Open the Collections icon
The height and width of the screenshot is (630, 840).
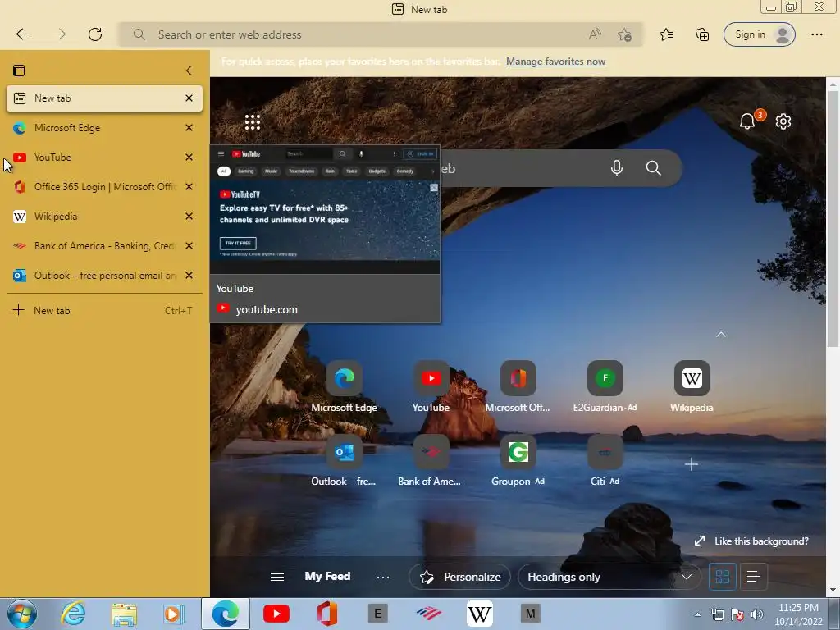(x=702, y=34)
